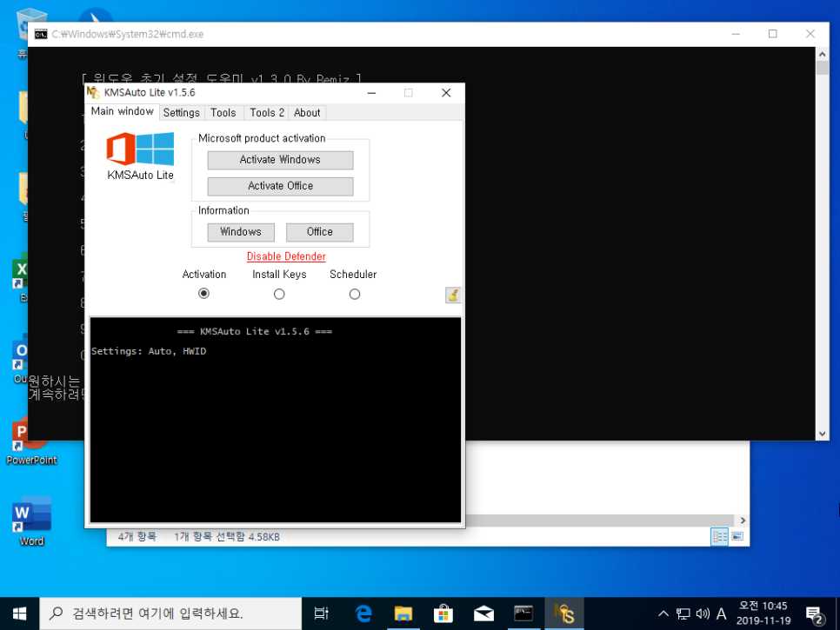Click the broom clear-log icon
This screenshot has width=840, height=630.
tap(453, 295)
